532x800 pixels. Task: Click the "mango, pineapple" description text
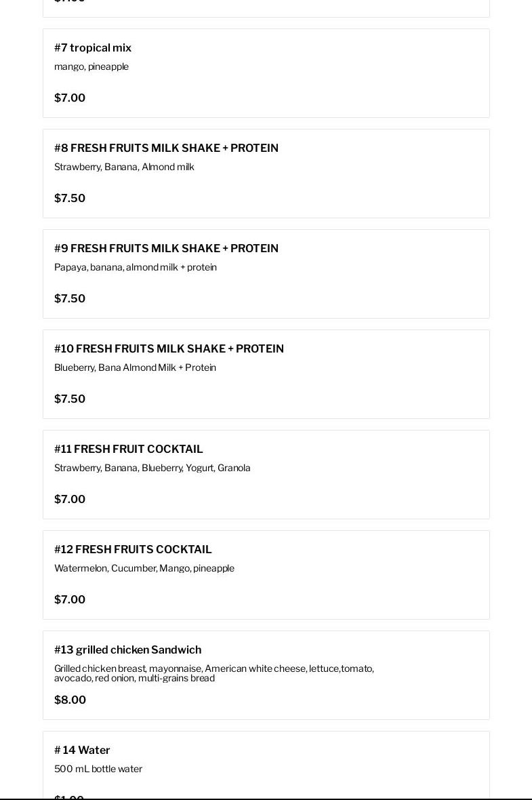(91, 66)
